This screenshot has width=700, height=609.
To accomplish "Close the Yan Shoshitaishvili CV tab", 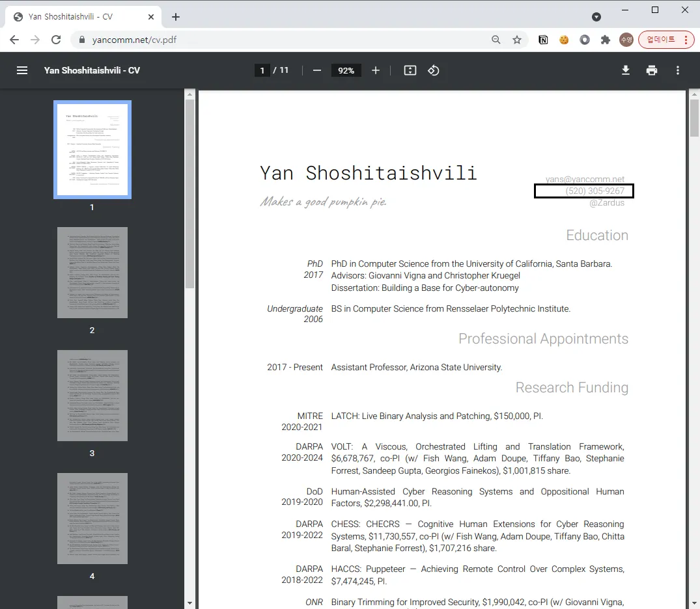I will [151, 17].
